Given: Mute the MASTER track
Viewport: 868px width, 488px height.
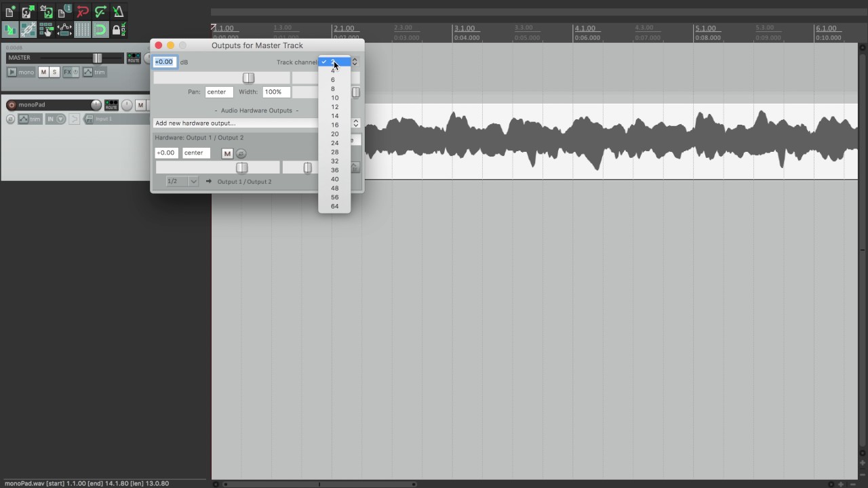Looking at the screenshot, I should pyautogui.click(x=44, y=73).
